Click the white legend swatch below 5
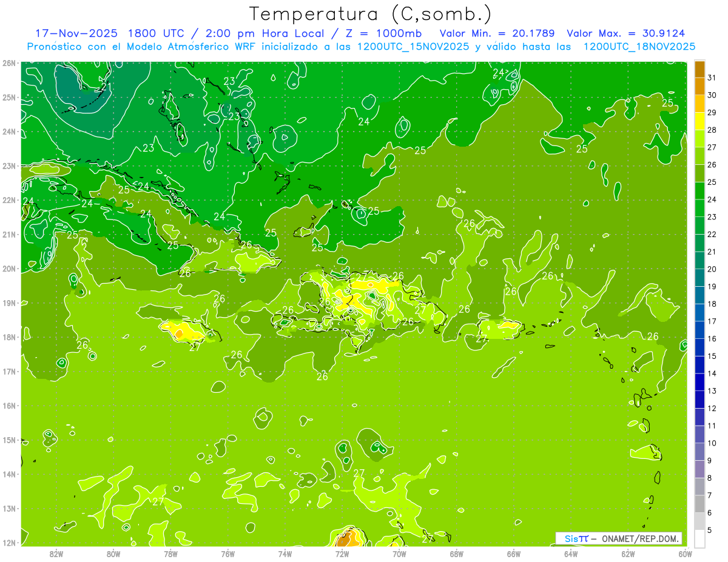The width and height of the screenshot is (728, 562). pos(699,538)
